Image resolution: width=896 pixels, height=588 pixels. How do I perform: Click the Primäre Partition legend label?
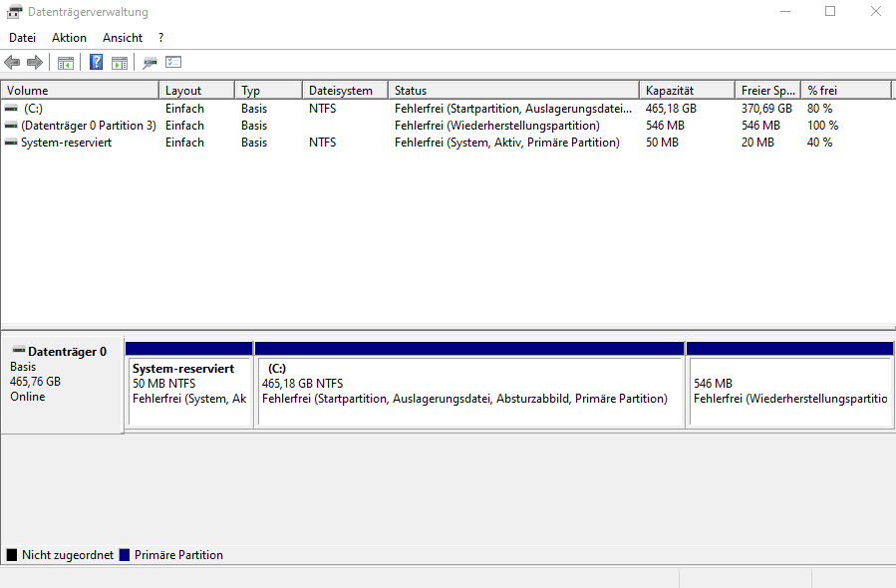pos(178,555)
